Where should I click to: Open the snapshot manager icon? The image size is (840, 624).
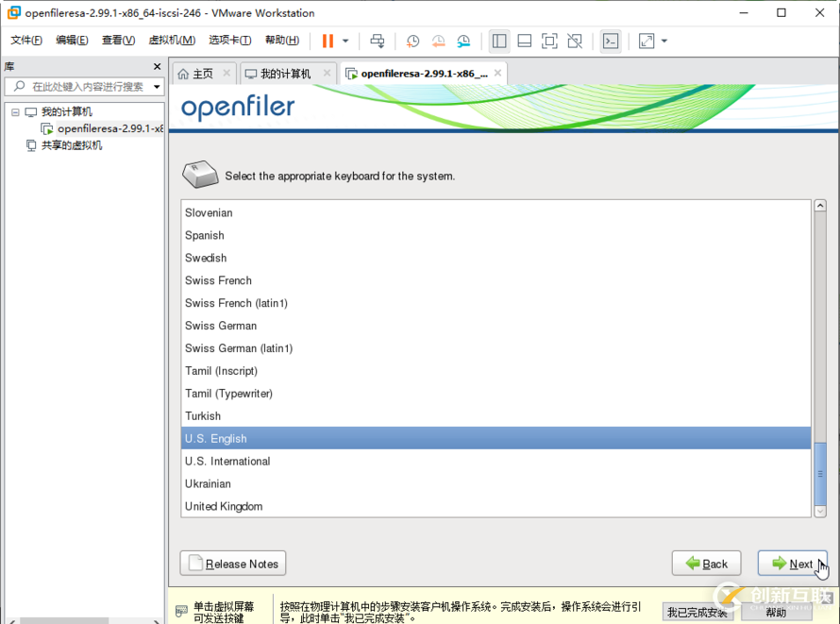pos(463,41)
